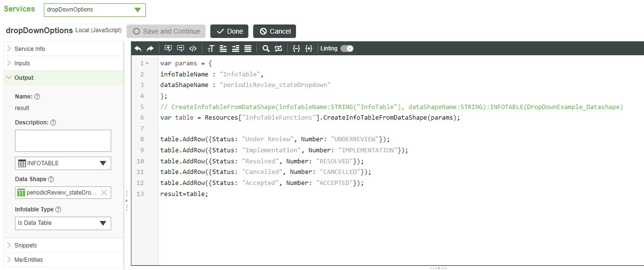The image size is (644, 270).
Task: Expand the Service Info section
Action: coord(64,49)
